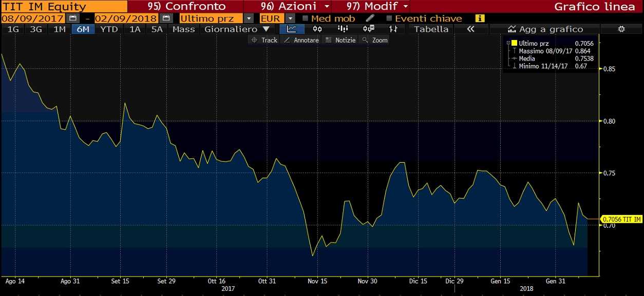Image resolution: width=644 pixels, height=296 pixels.
Task: Toggle the Med mob checkbox
Action: pos(306,18)
